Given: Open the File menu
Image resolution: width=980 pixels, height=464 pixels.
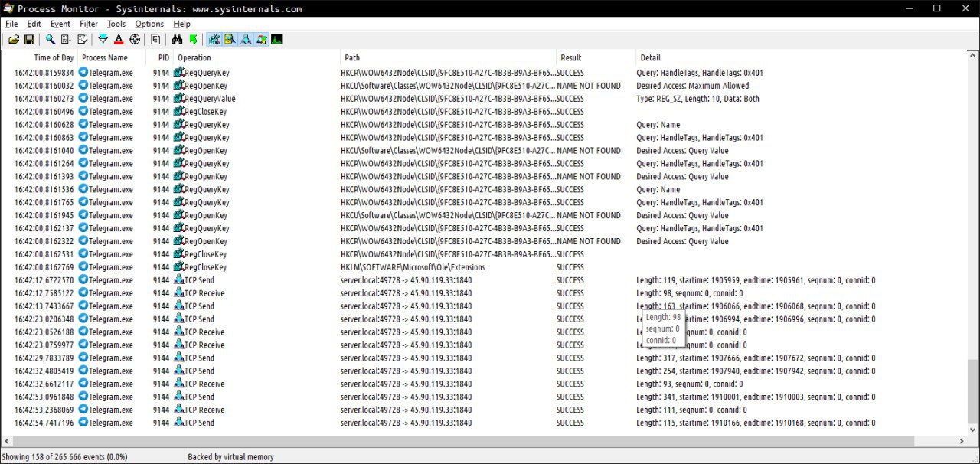Looking at the screenshot, I should click(11, 24).
